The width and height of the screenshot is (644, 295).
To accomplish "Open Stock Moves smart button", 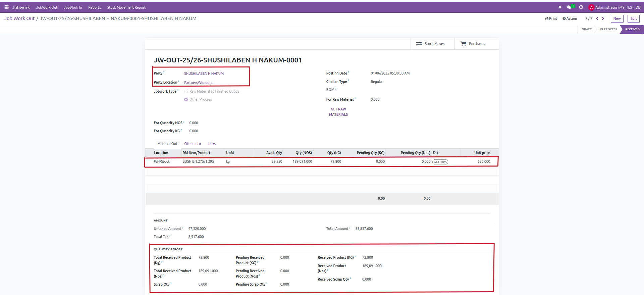I will (x=432, y=44).
